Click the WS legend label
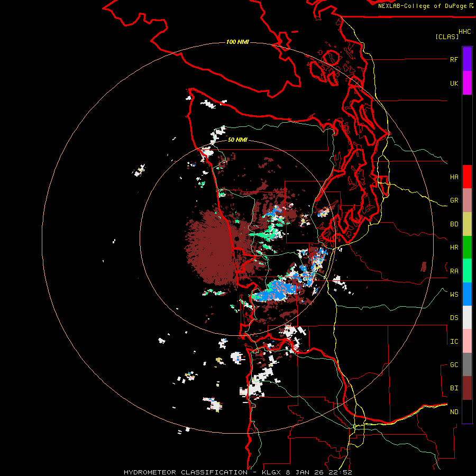This screenshot has width=476, height=476. pyautogui.click(x=454, y=295)
